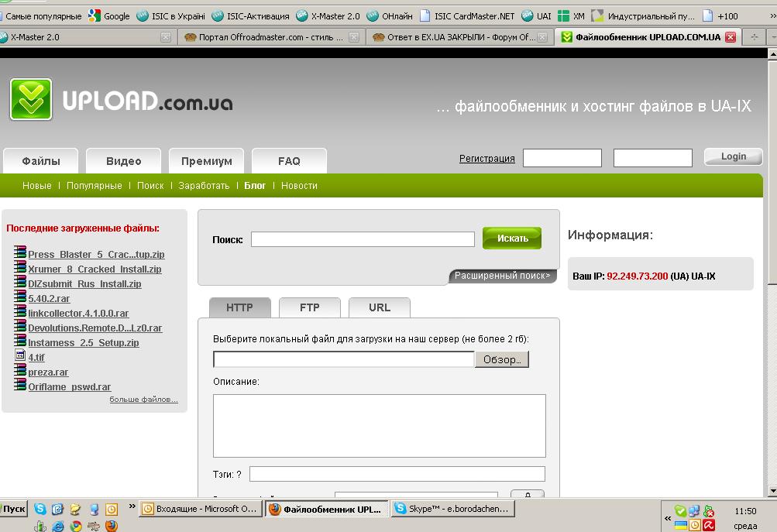Screen dimensions: 777x532
Task: Launch Firefox from quick launch bar
Action: click(x=112, y=526)
